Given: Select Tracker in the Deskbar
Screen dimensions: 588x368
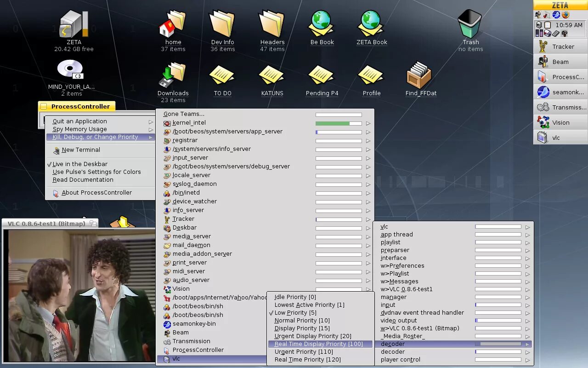Looking at the screenshot, I should tap(560, 46).
